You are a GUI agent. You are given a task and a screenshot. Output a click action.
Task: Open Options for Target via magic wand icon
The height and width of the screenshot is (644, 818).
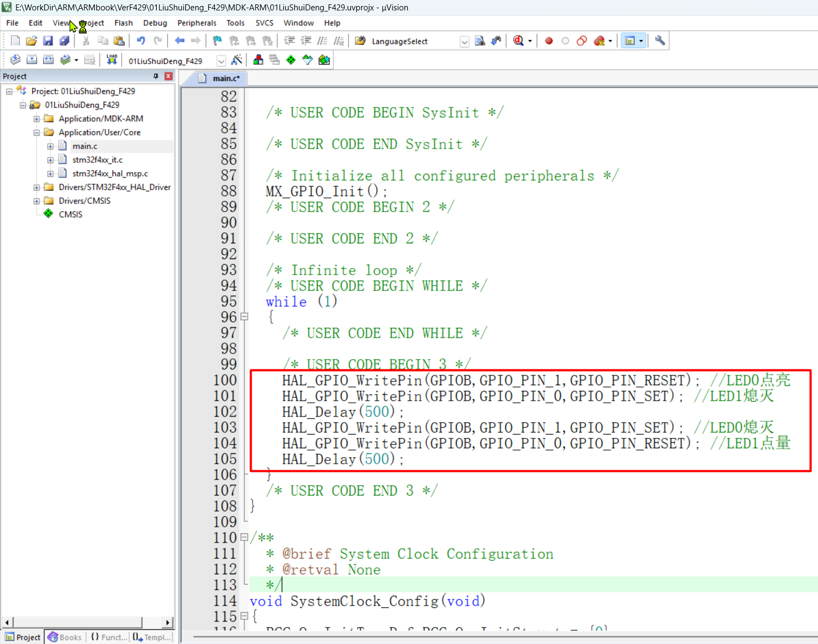(x=237, y=60)
